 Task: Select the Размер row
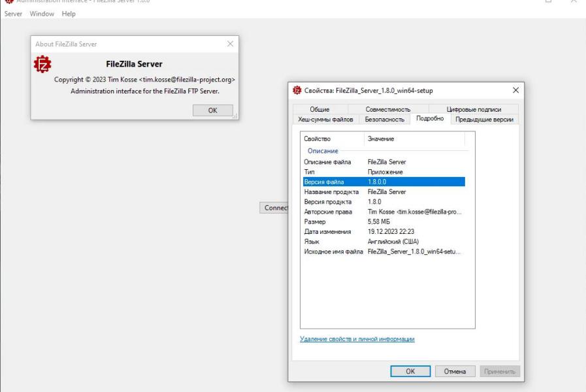(384, 221)
